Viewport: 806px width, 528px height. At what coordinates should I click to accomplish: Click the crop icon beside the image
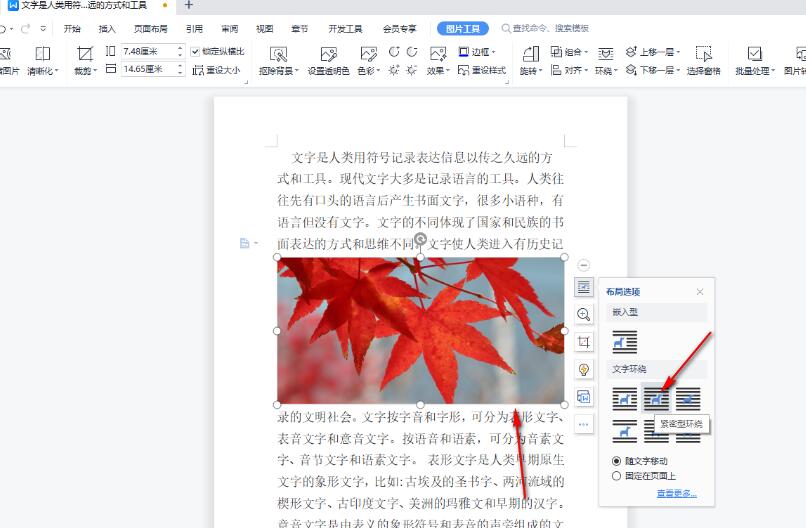point(584,342)
